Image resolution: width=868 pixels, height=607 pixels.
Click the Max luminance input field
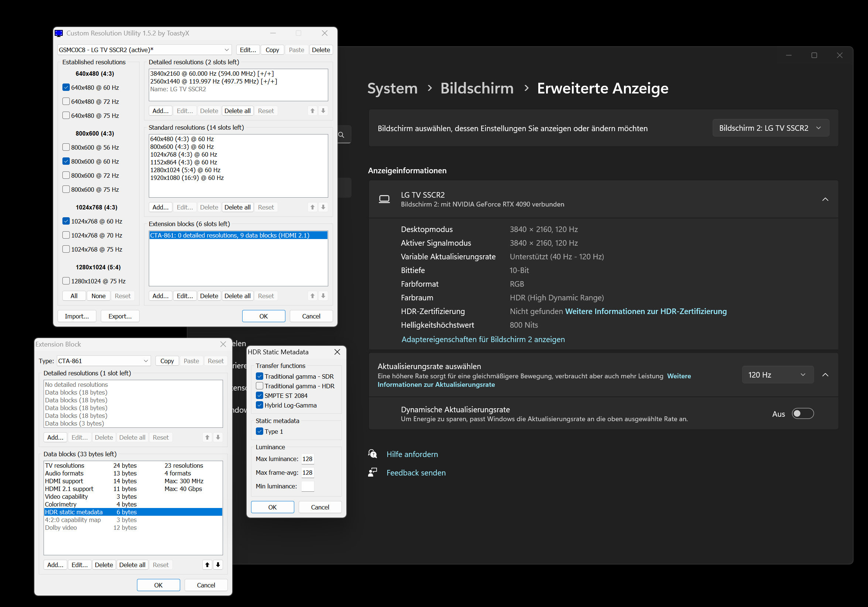pyautogui.click(x=308, y=459)
